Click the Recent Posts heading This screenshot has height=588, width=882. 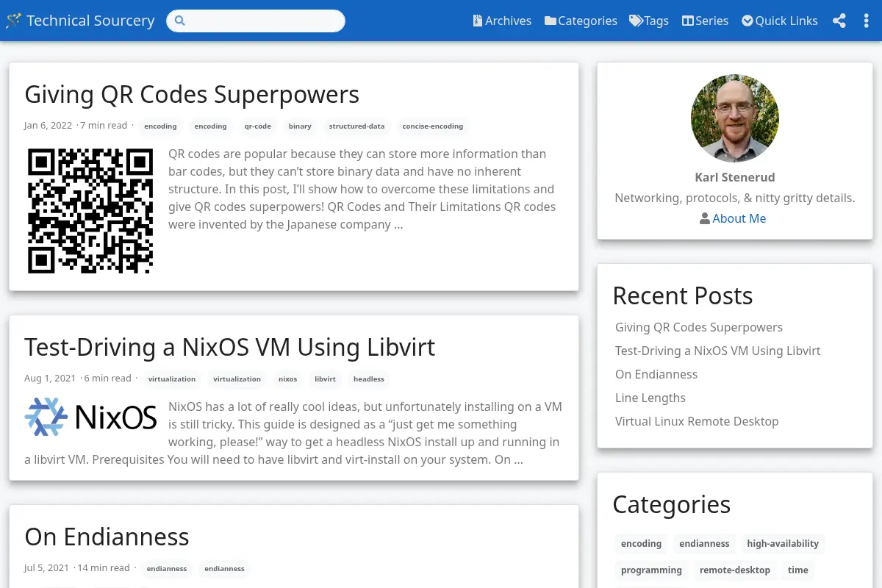(683, 295)
